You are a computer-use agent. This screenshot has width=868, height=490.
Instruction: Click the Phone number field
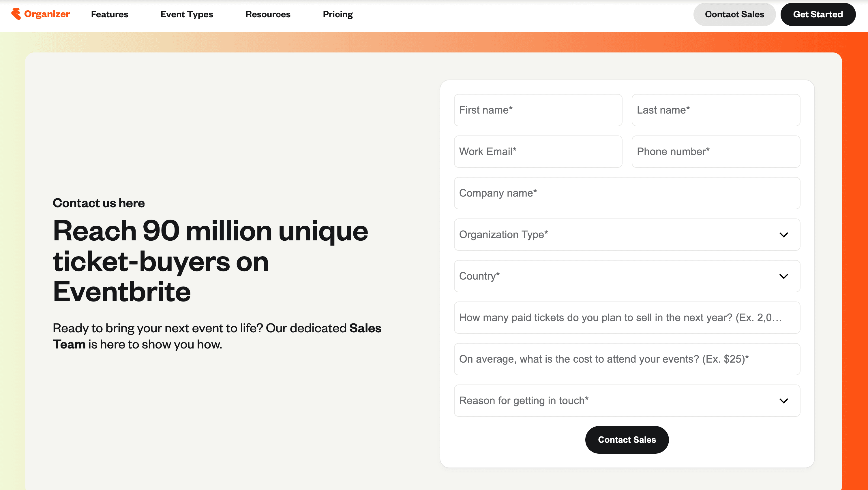(x=716, y=152)
